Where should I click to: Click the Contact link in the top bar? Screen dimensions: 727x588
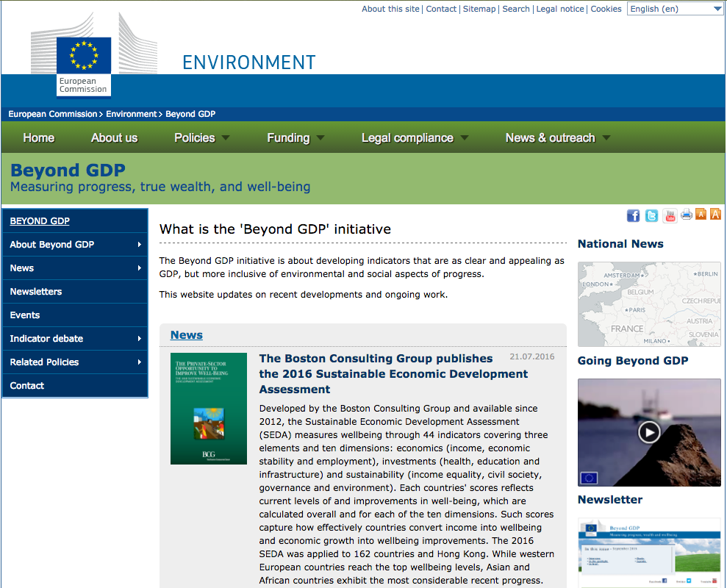click(x=441, y=9)
